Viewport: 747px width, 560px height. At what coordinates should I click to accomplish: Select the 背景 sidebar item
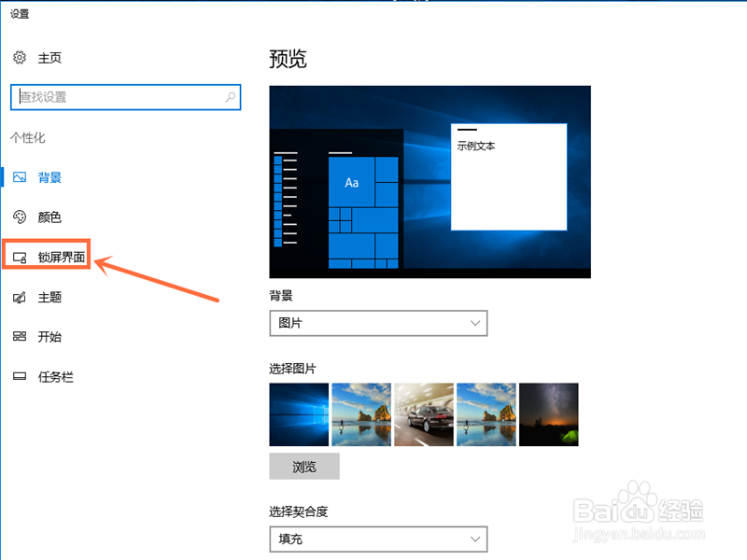coord(49,177)
